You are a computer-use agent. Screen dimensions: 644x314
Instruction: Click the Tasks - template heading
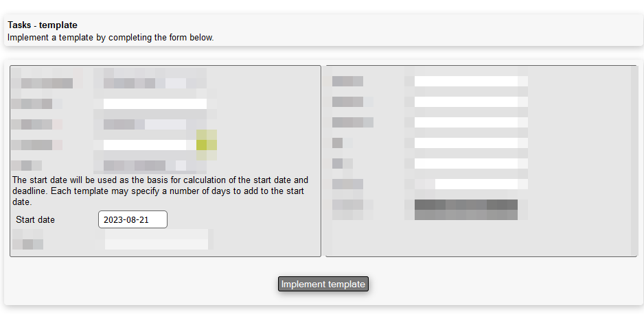43,25
